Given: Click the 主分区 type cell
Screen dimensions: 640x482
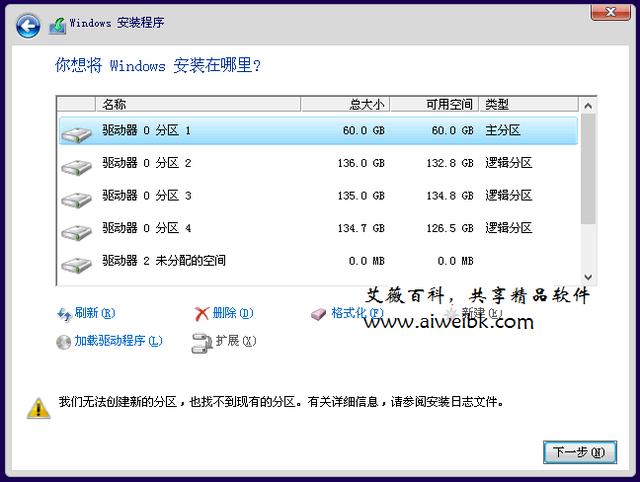Looking at the screenshot, I should click(502, 131).
